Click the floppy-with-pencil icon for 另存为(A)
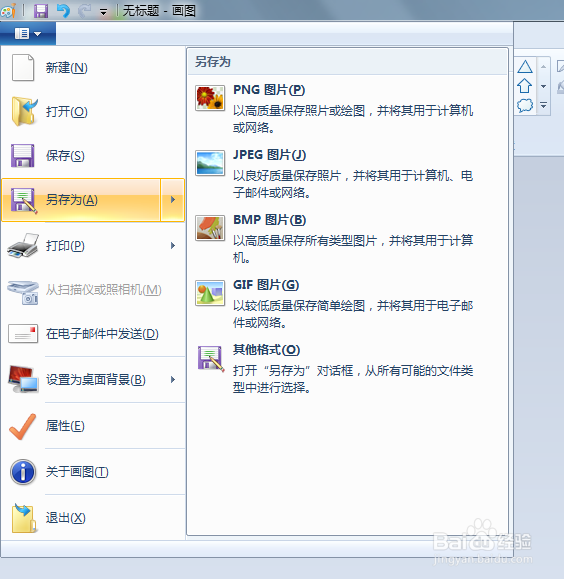The image size is (564, 579). pos(24,201)
